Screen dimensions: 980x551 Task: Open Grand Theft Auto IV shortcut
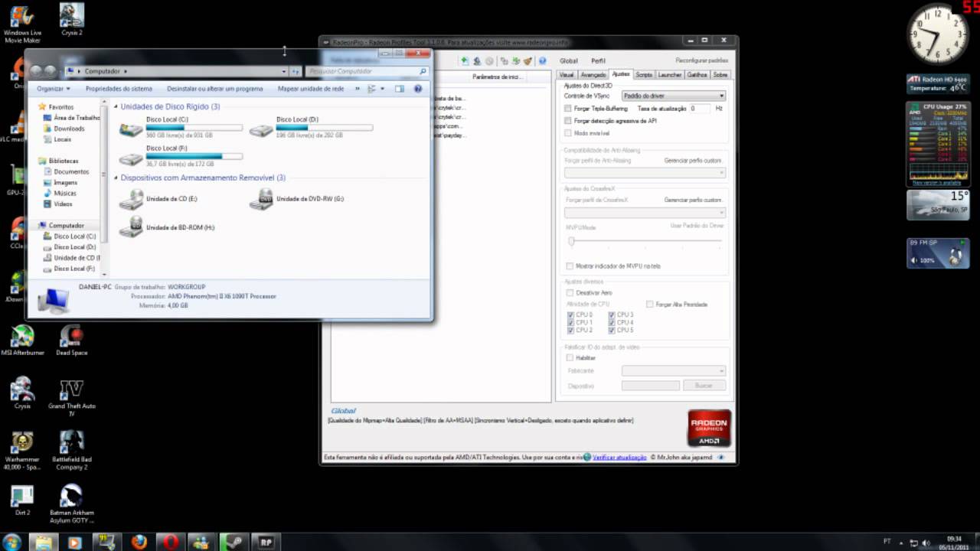(x=72, y=398)
